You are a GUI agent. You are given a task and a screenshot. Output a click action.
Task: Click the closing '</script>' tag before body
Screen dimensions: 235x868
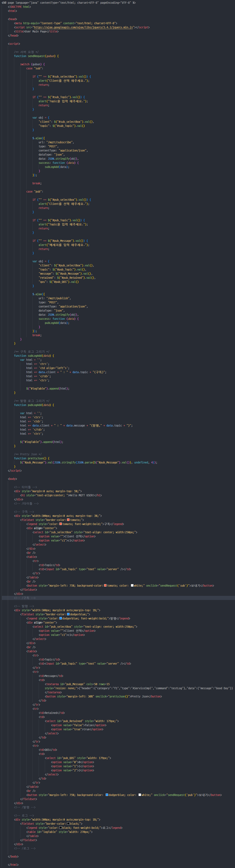[x=15, y=471]
